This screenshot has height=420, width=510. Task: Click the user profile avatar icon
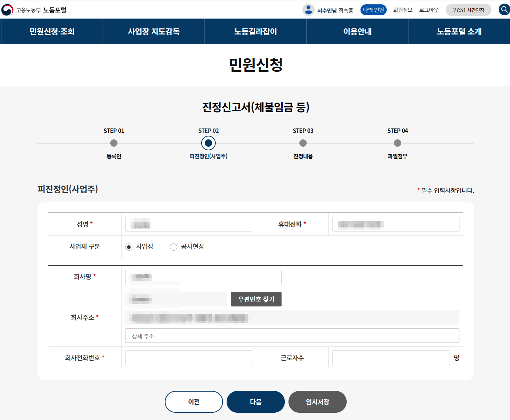[x=308, y=10]
